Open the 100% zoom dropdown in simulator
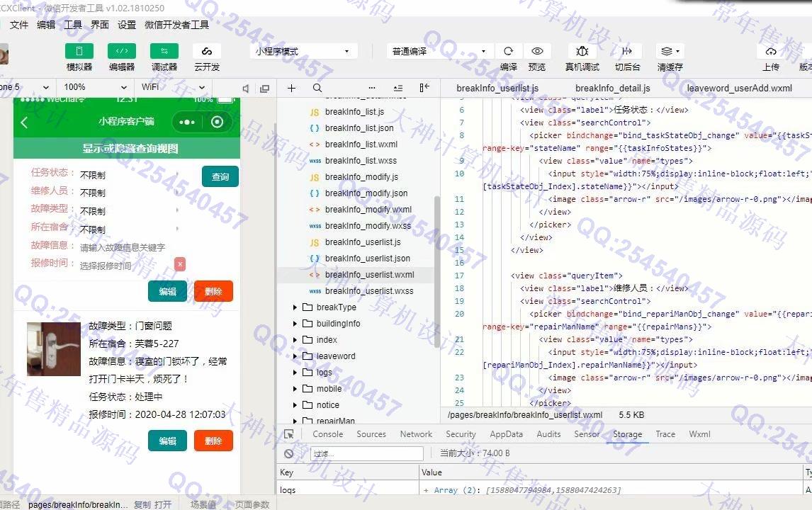 tap(95, 87)
